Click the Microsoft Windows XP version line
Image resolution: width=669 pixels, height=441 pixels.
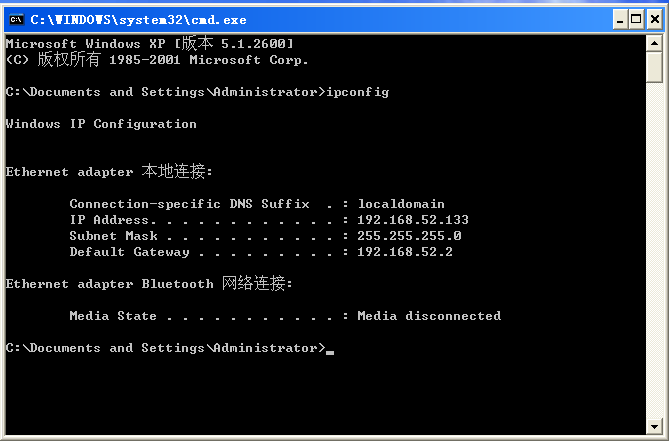149,44
